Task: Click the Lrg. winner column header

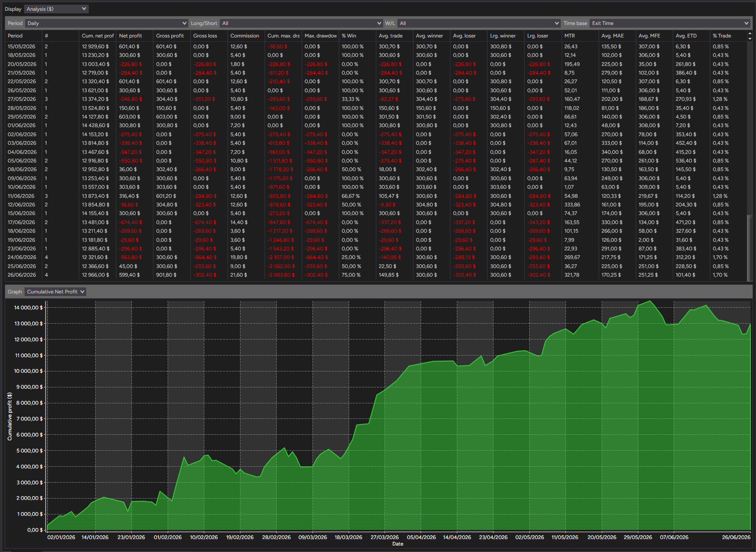Action: click(x=505, y=36)
